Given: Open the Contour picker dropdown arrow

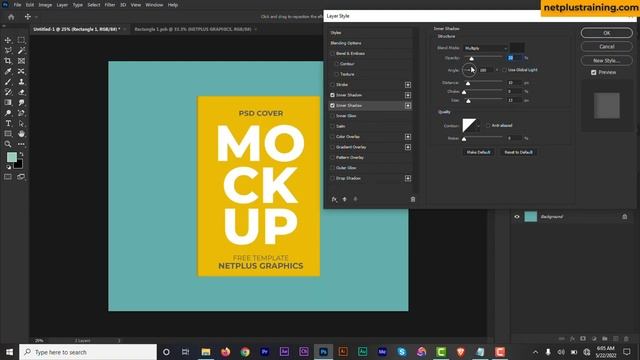Looking at the screenshot, I should [x=478, y=126].
